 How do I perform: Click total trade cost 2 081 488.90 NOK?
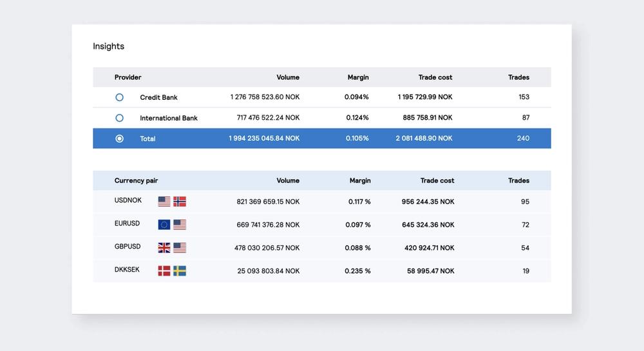[424, 138]
